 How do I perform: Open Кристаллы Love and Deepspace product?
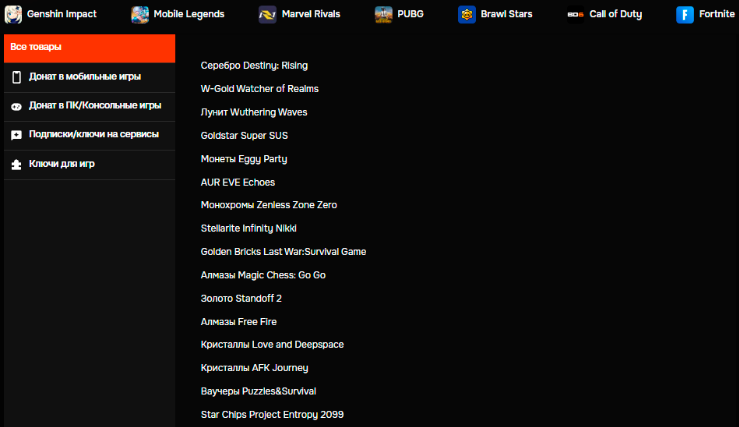click(x=272, y=345)
